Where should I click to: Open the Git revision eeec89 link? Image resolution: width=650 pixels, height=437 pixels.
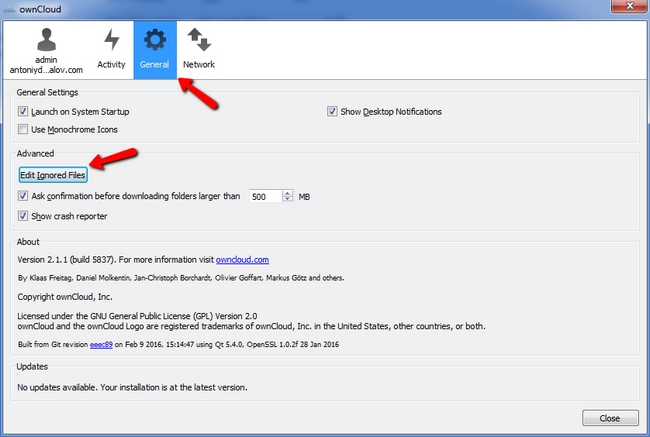(101, 345)
